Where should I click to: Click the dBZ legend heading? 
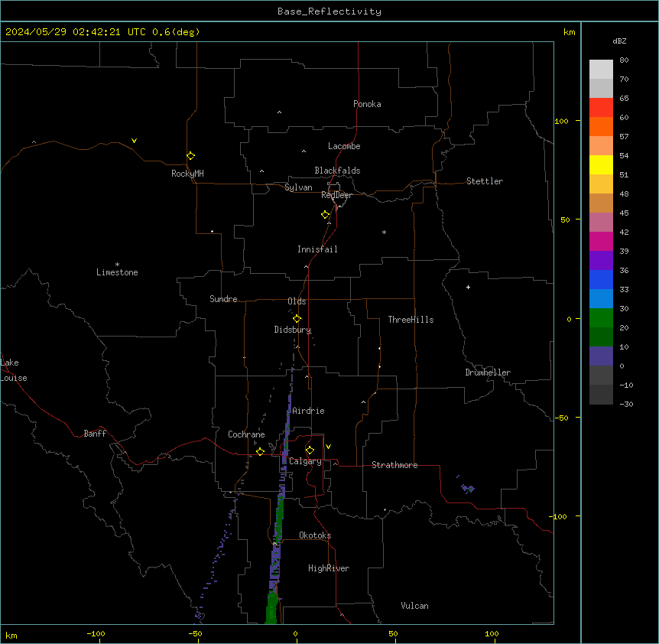(619, 41)
